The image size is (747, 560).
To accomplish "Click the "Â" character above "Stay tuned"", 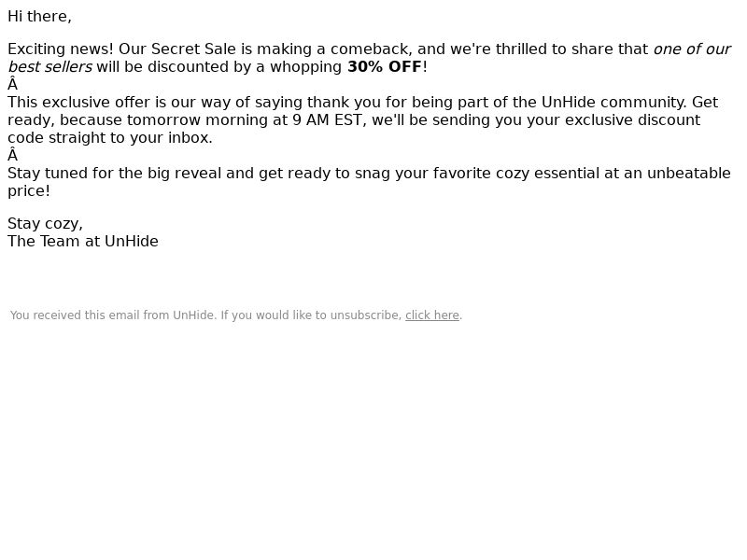I will click(x=12, y=156).
